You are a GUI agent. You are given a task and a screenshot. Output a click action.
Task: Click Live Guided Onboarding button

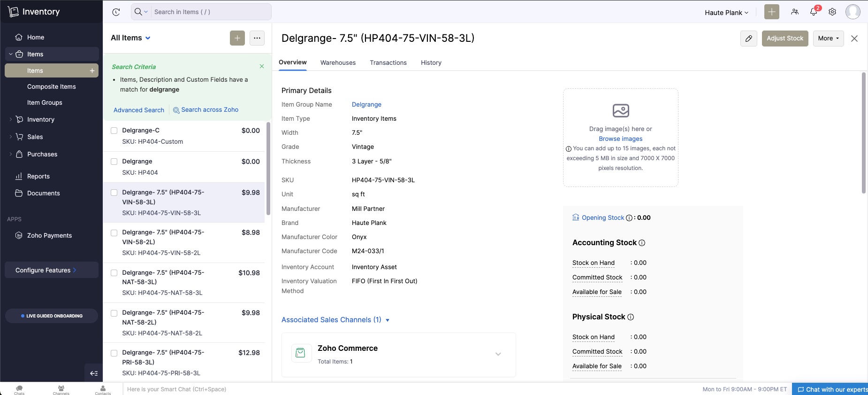tap(52, 316)
